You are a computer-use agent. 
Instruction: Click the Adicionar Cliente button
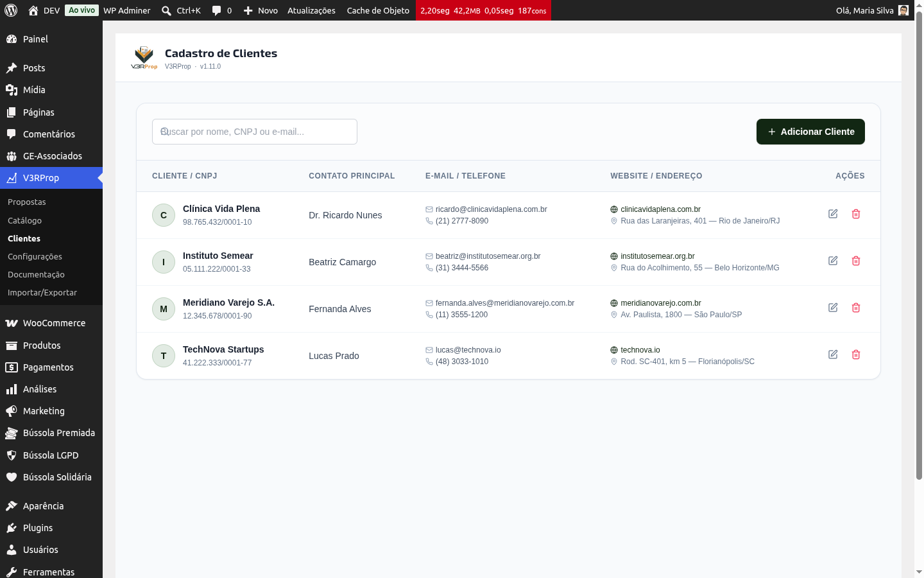pyautogui.click(x=810, y=132)
